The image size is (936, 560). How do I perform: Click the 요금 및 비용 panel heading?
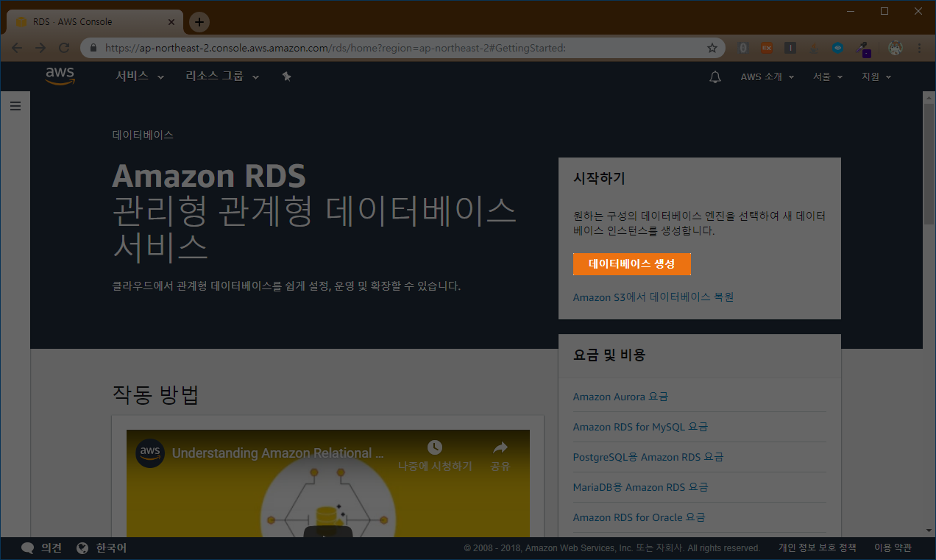[x=609, y=355]
